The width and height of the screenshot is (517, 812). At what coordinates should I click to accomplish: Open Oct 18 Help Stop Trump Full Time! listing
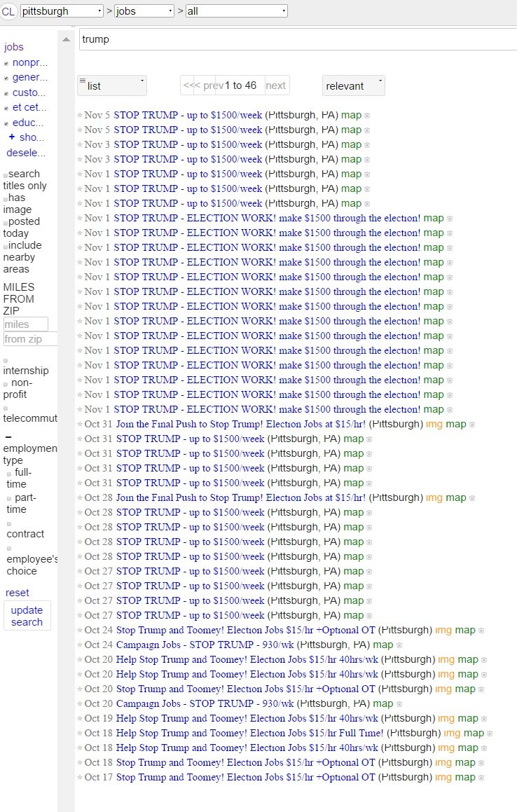249,733
